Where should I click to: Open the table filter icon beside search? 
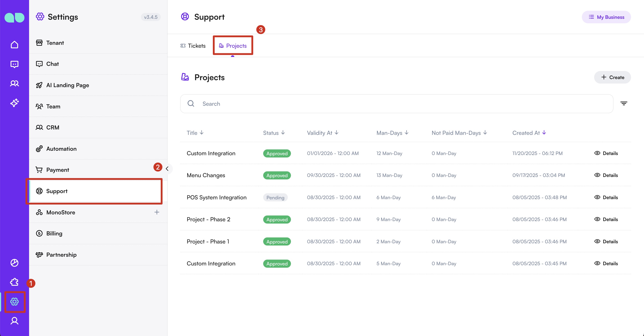click(x=623, y=103)
